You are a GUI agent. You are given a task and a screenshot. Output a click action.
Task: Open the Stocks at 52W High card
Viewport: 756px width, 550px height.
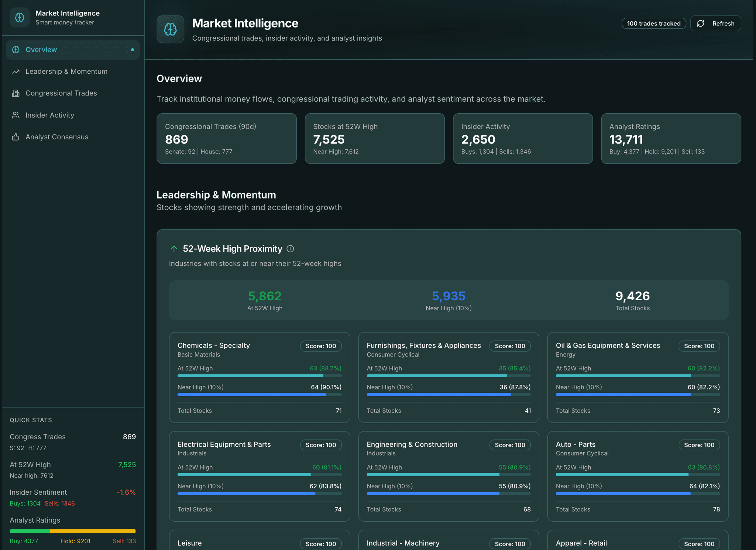(x=375, y=139)
